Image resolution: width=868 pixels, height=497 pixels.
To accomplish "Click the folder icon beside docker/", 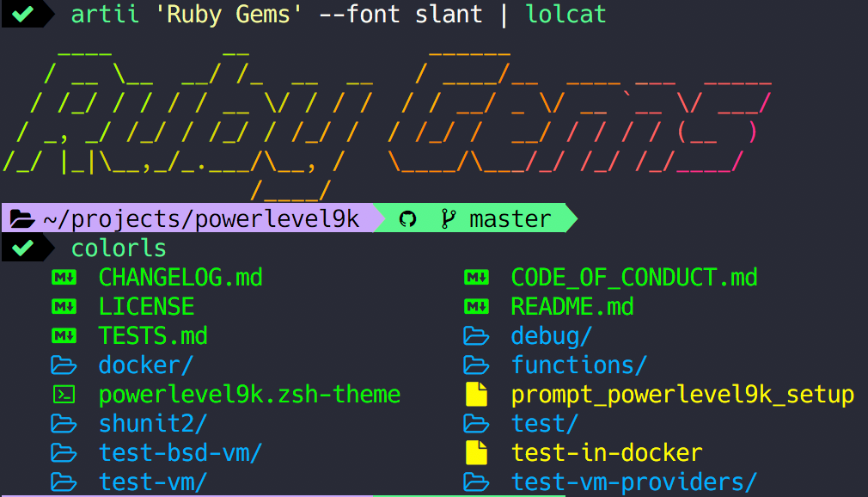I will pos(64,365).
